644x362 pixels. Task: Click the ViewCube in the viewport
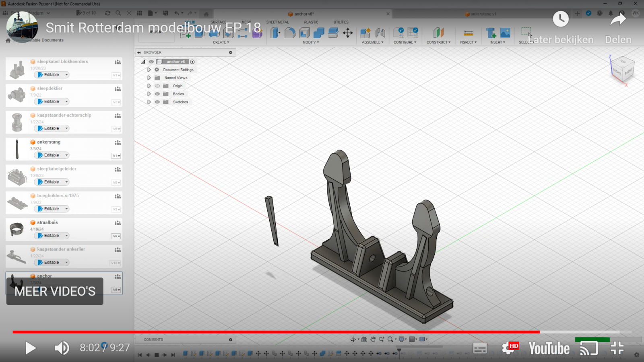tap(623, 69)
